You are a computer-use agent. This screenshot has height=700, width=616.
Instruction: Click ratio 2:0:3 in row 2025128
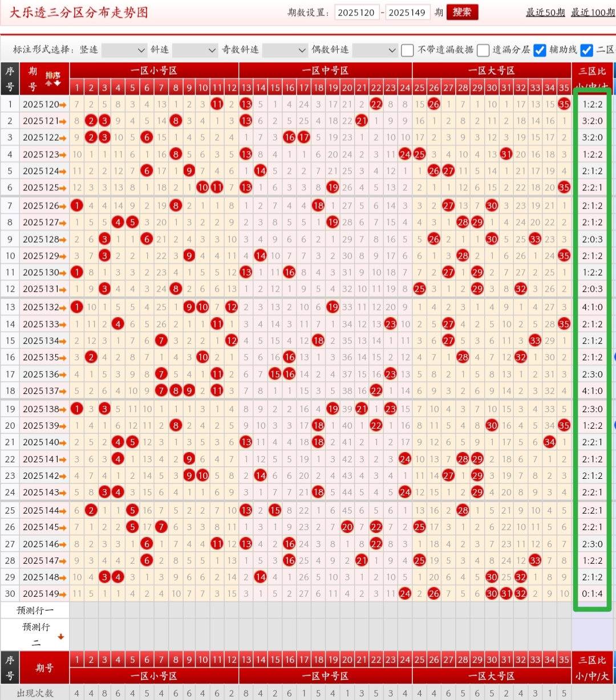tap(593, 239)
